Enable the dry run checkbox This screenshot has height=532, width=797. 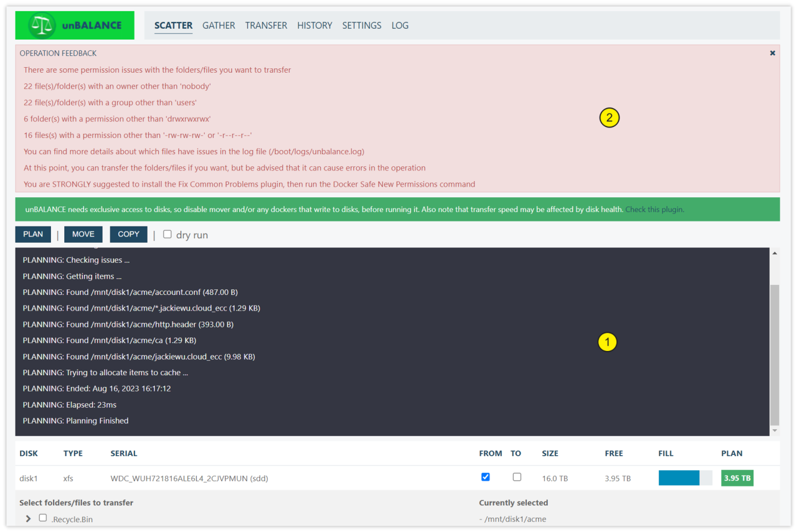click(167, 235)
